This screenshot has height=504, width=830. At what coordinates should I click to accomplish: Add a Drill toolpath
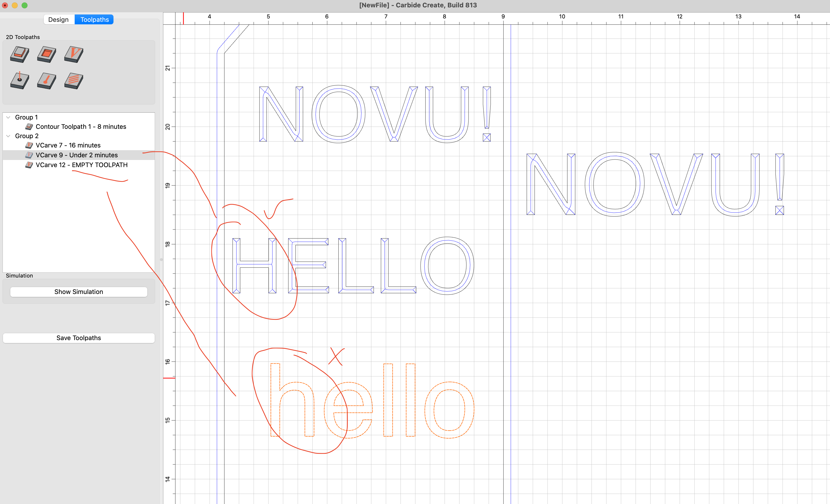(x=20, y=81)
